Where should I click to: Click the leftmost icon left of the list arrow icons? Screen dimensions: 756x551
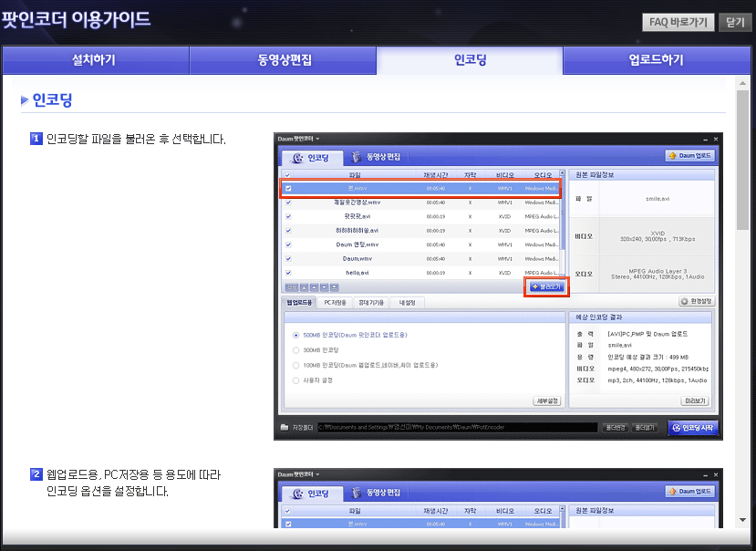click(292, 287)
